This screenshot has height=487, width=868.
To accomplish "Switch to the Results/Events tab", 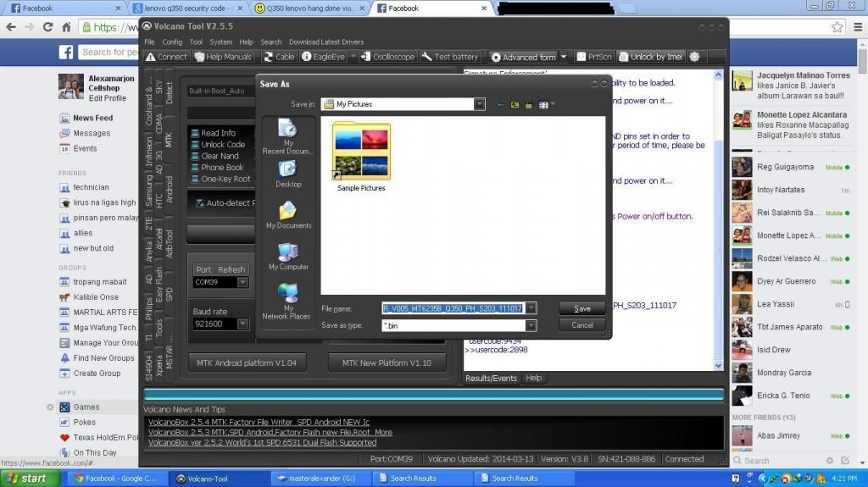I will [492, 378].
